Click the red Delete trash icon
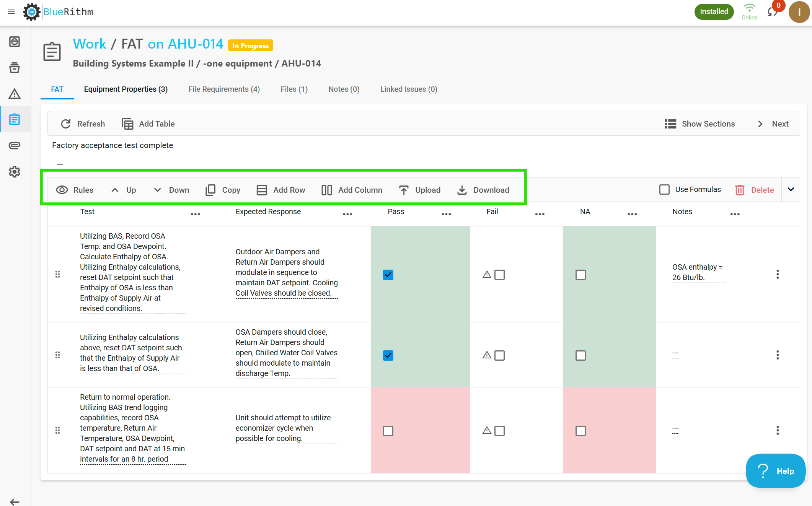This screenshot has width=812, height=506. click(x=740, y=190)
